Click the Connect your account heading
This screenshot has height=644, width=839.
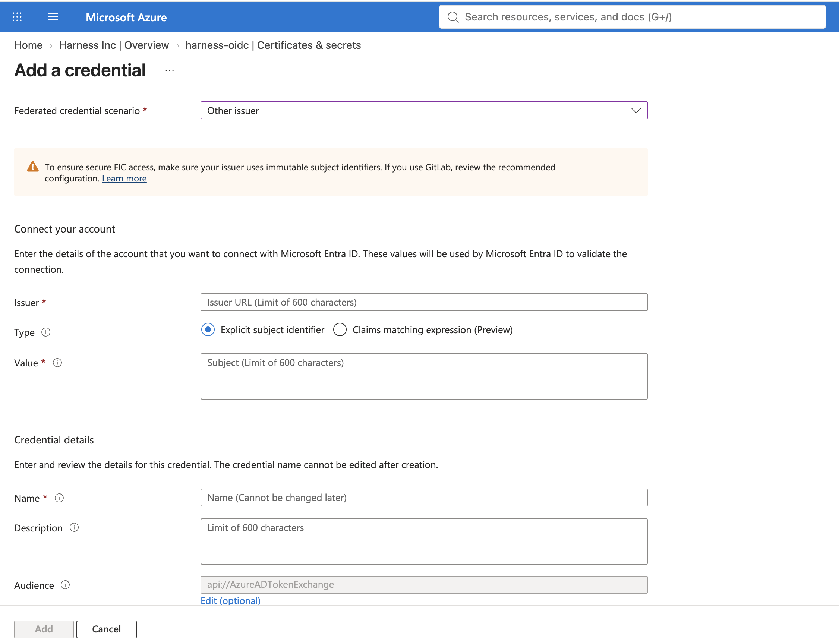click(x=64, y=229)
